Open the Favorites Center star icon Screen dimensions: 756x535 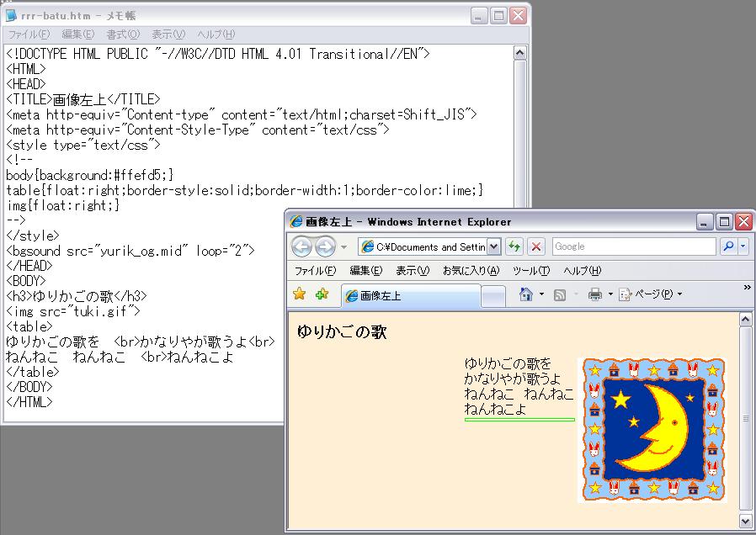(300, 294)
